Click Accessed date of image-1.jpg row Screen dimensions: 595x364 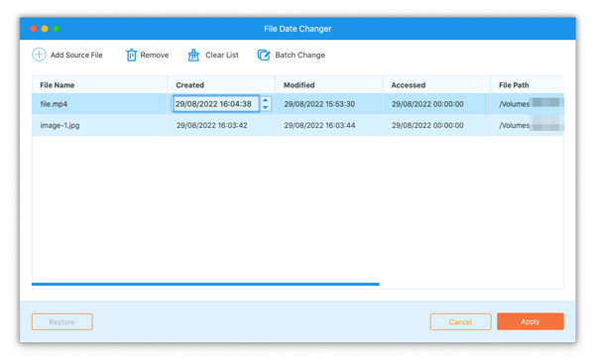(x=427, y=125)
